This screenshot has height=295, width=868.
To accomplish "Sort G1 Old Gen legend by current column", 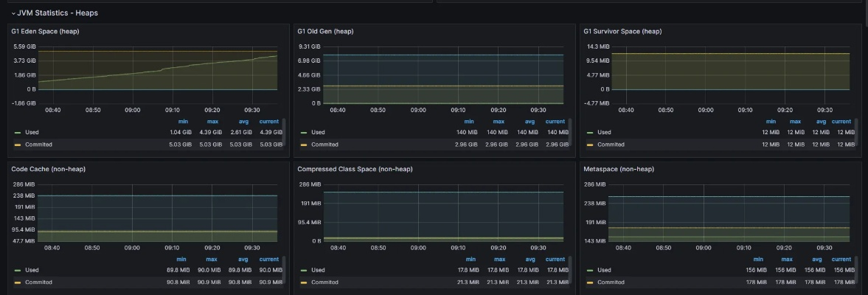I will point(555,122).
